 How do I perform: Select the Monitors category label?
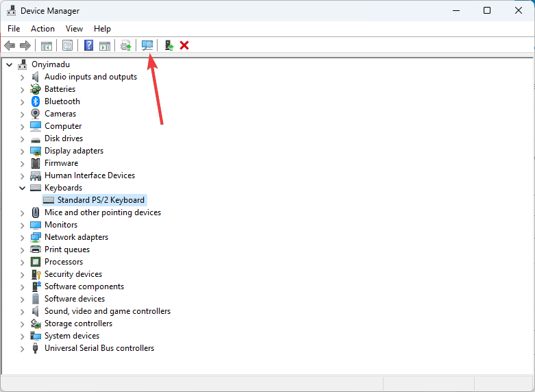61,225
